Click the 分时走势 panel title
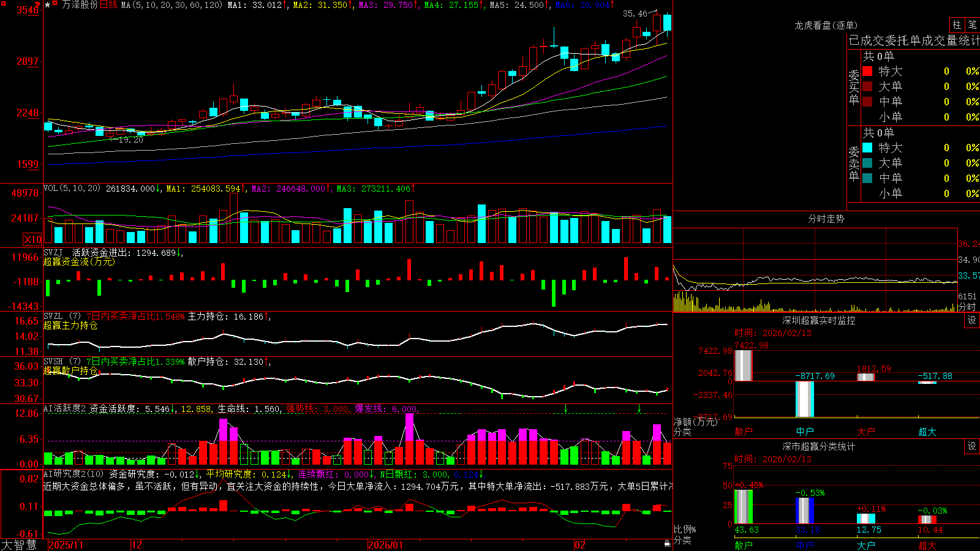 826,219
